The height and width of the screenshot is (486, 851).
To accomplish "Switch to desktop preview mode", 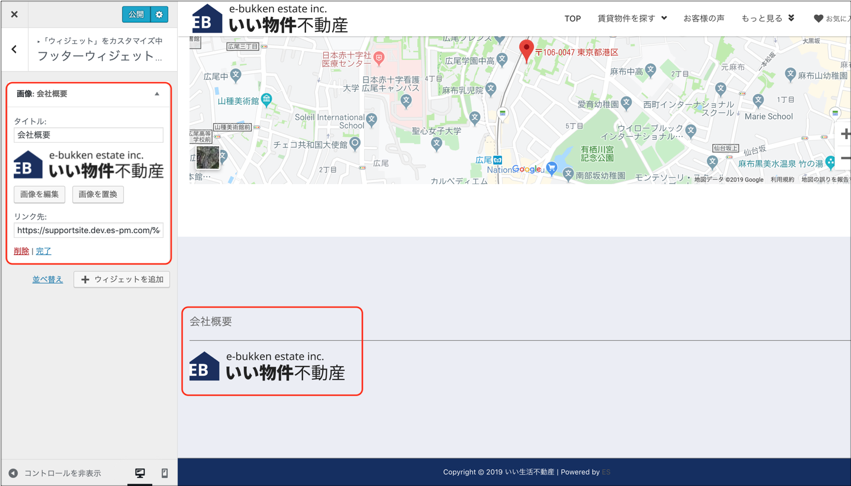I will pyautogui.click(x=140, y=473).
